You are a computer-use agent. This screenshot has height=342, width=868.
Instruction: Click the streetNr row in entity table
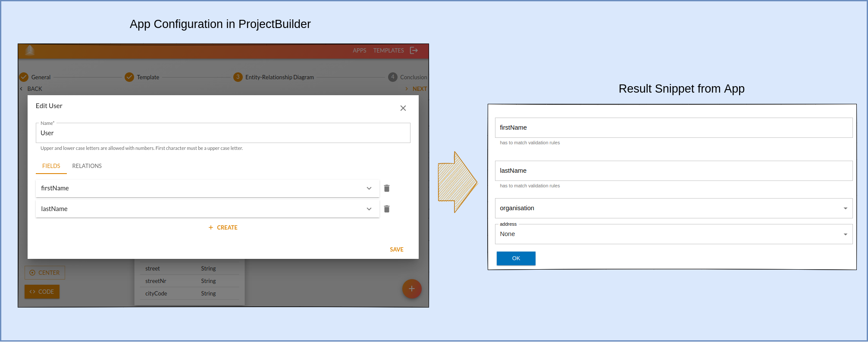pyautogui.click(x=190, y=281)
